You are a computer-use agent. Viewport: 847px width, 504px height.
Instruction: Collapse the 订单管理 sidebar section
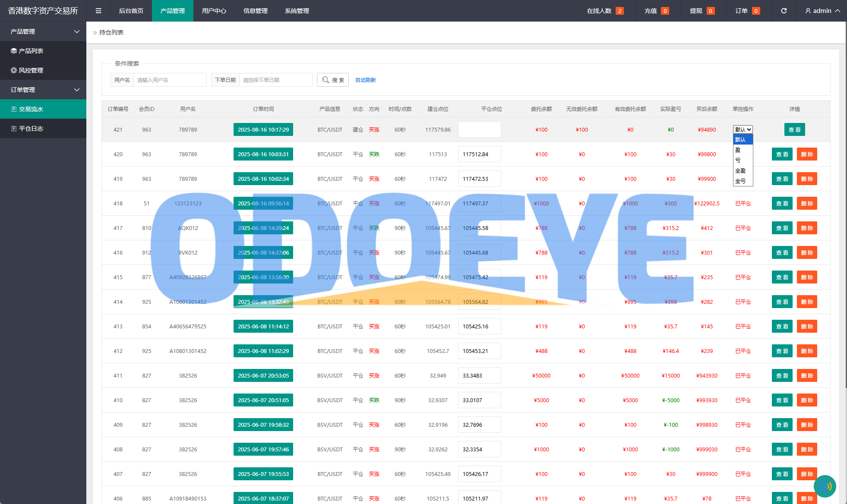[x=77, y=90]
